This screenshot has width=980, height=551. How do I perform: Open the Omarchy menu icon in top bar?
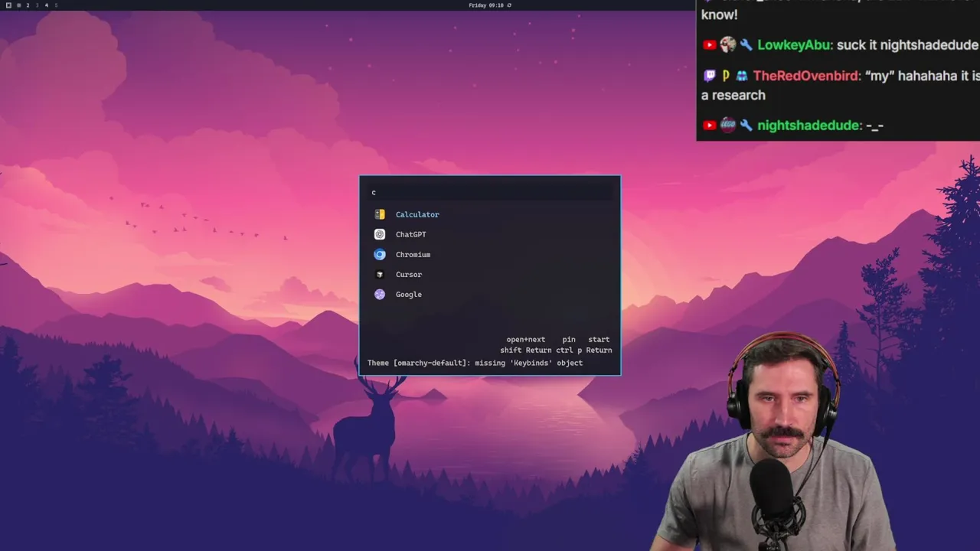click(x=8, y=5)
